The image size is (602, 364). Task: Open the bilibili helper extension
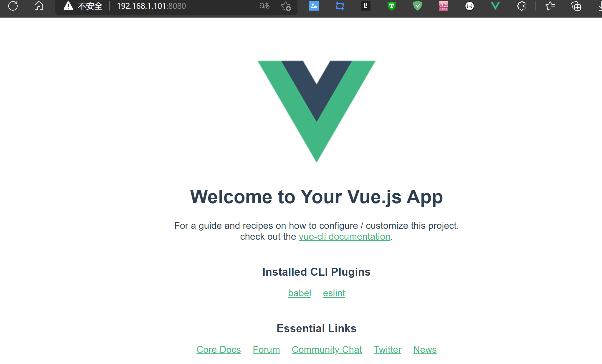443,6
